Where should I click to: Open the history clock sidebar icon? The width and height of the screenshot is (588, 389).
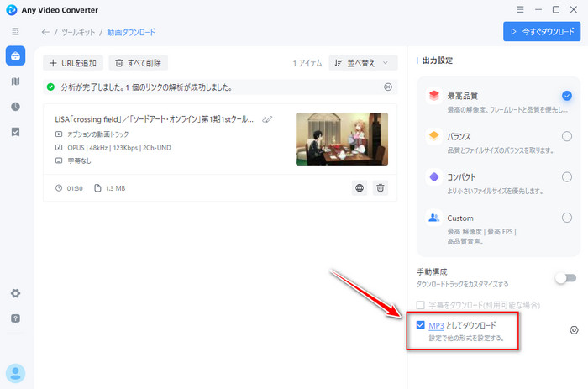click(x=15, y=107)
